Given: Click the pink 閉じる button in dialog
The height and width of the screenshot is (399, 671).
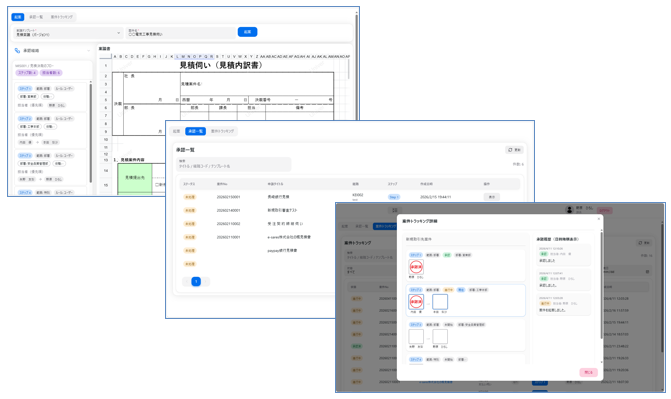Looking at the screenshot, I should (588, 372).
